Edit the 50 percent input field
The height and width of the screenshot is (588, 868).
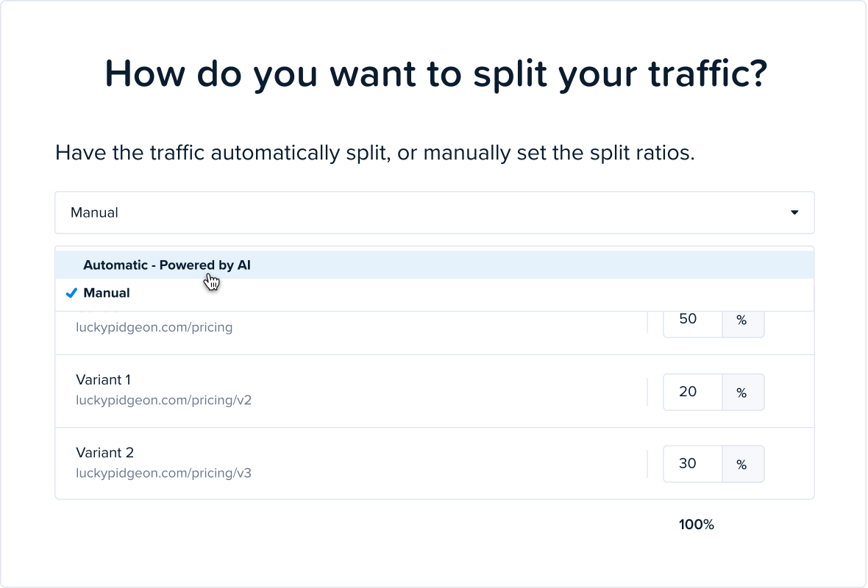click(x=692, y=319)
